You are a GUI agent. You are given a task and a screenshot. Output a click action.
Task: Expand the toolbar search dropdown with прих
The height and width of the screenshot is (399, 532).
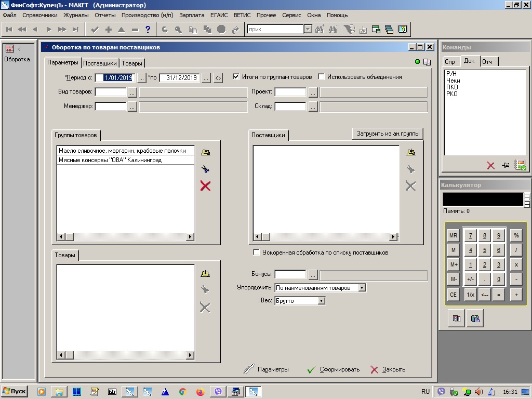point(308,30)
